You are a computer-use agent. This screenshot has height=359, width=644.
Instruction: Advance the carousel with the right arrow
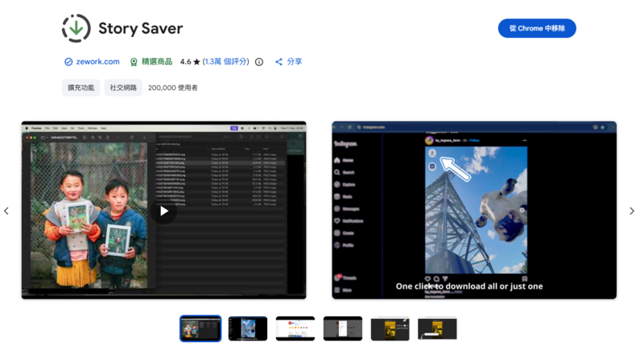click(632, 211)
